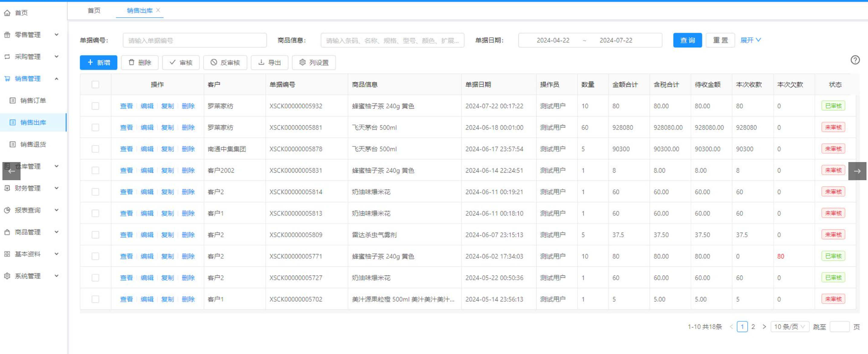Image resolution: width=868 pixels, height=354 pixels.
Task: Go to the previous page arrow
Action: point(731,327)
